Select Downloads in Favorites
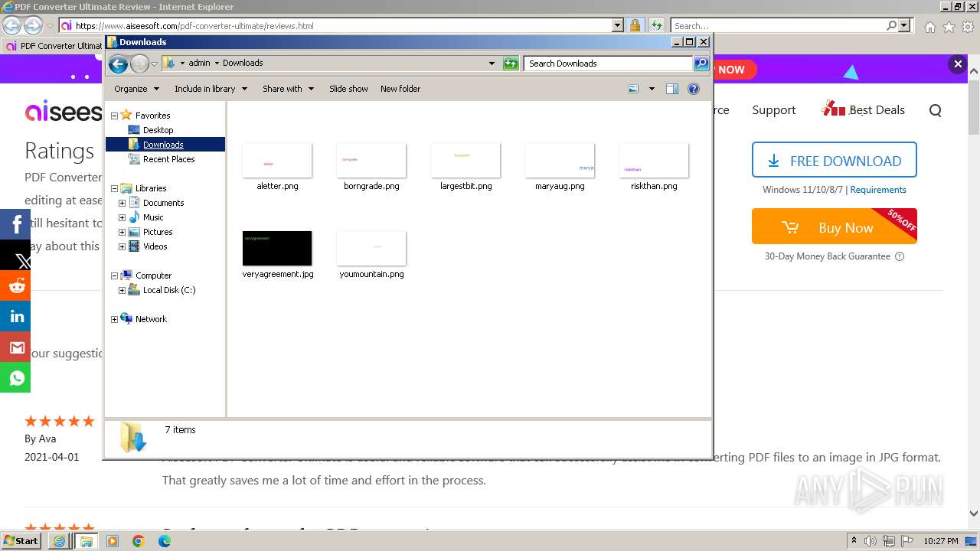Viewport: 980px width, 551px height. [163, 145]
